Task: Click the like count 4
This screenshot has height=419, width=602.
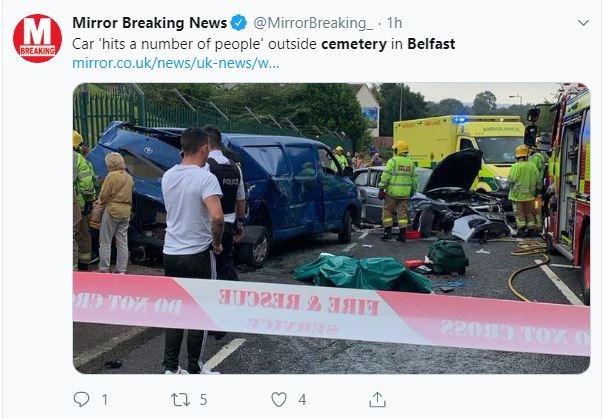Action: tap(302, 400)
